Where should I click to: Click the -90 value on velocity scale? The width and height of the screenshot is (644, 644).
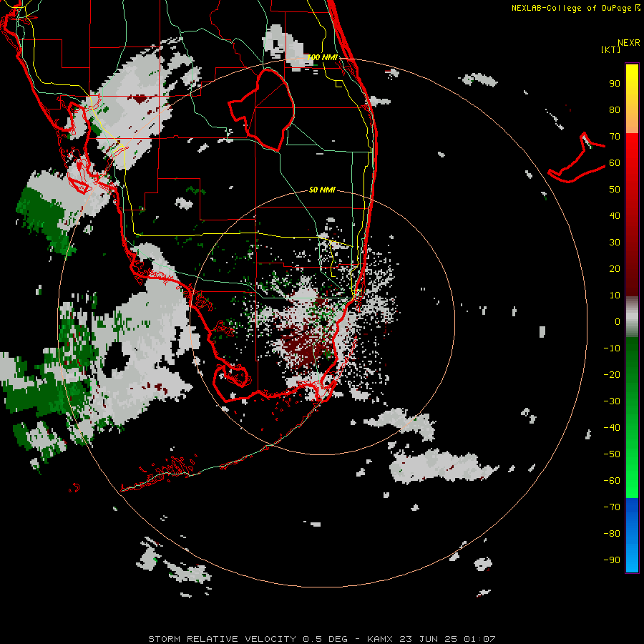coord(612,560)
